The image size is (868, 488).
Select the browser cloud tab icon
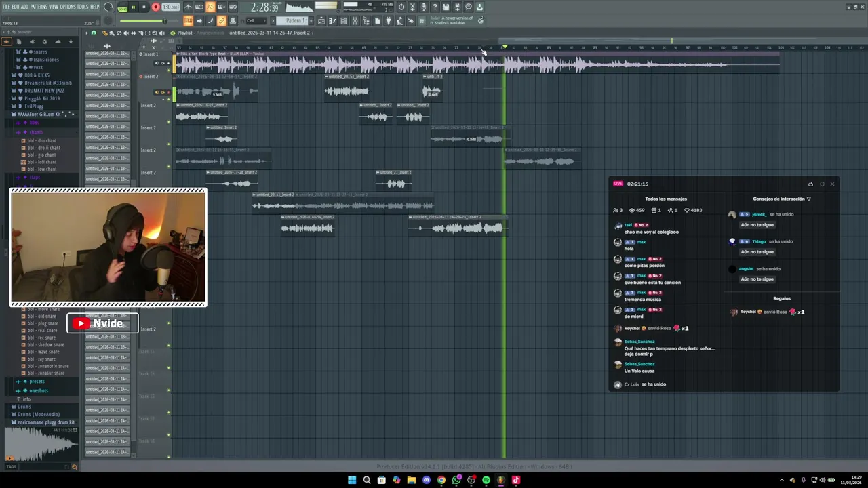pyautogui.click(x=58, y=41)
